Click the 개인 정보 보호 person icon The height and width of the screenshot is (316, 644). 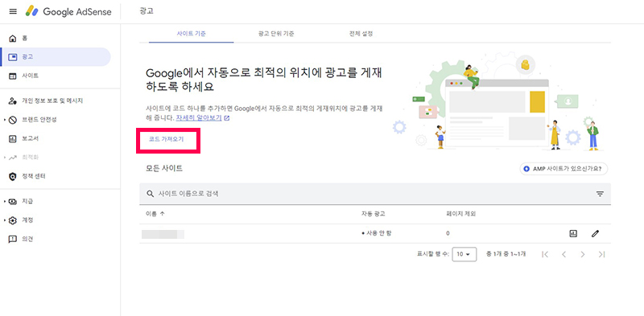(x=13, y=101)
